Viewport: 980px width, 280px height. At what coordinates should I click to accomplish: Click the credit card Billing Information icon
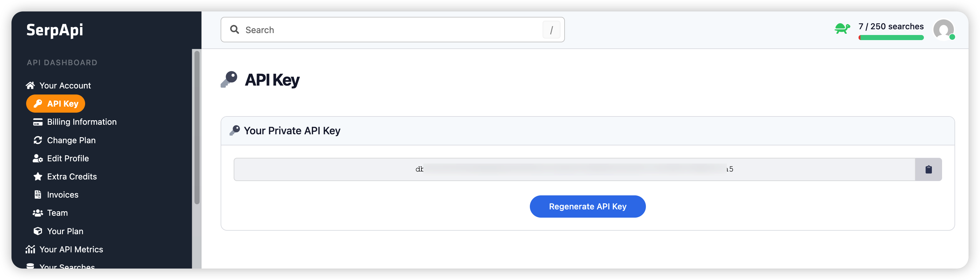(38, 122)
